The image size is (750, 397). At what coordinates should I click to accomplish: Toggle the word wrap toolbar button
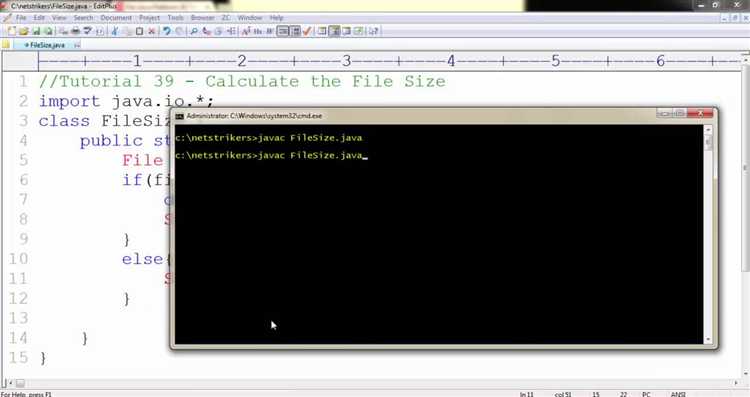pos(283,31)
